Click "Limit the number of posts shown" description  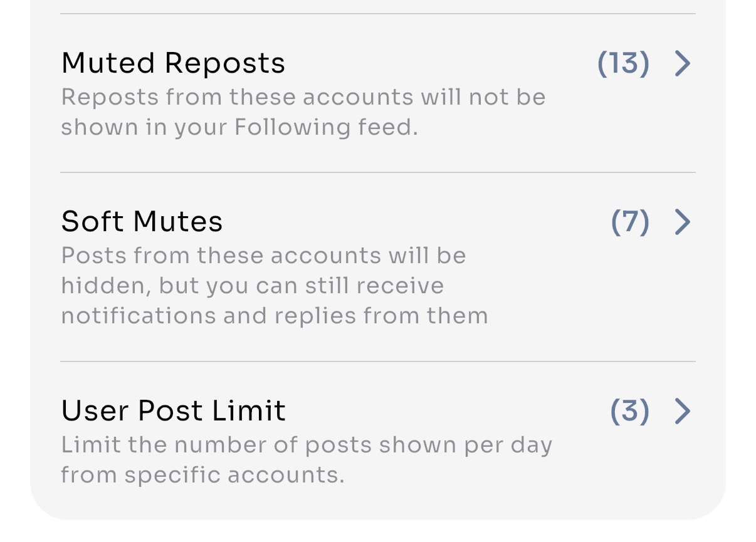coord(307,446)
